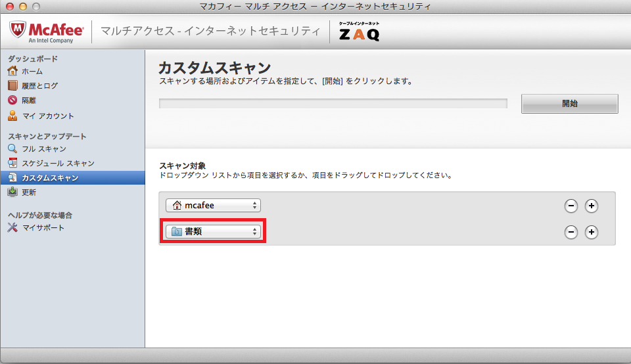Select フル スキャン in the sidebar
631x364 pixels.
click(x=44, y=148)
